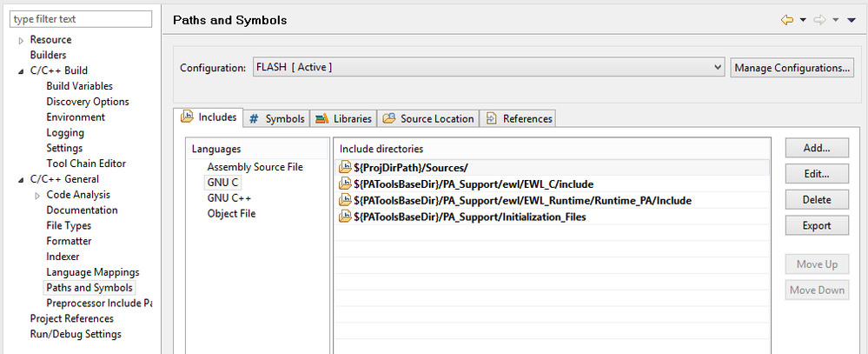Expand the Resource tree node

pos(21,40)
